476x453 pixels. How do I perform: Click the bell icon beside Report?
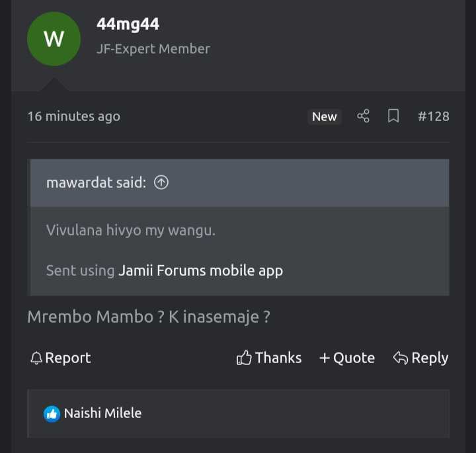pos(36,358)
